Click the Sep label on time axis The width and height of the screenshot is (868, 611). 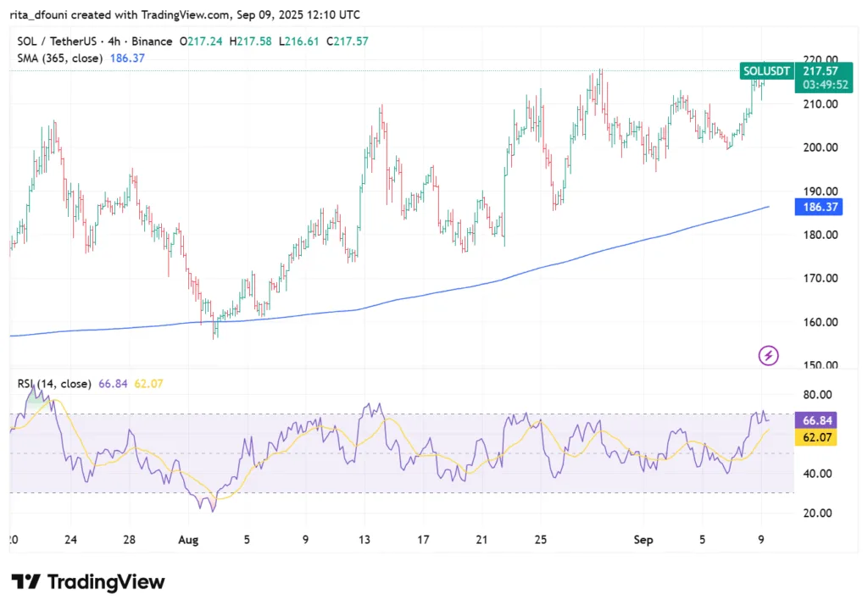coord(647,538)
